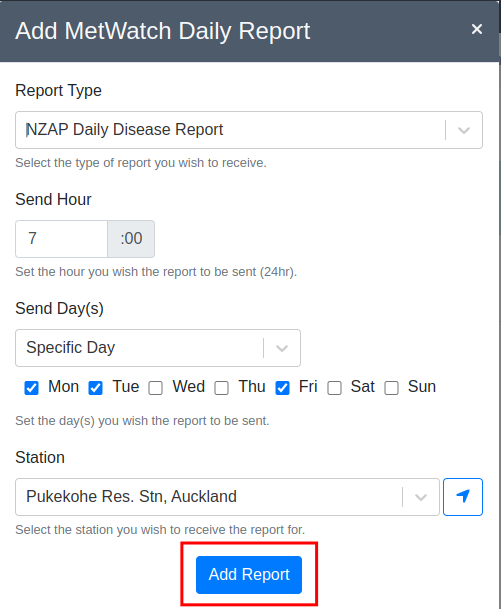Image resolution: width=501 pixels, height=609 pixels.
Task: Uncheck the Tue checkbox
Action: (96, 388)
